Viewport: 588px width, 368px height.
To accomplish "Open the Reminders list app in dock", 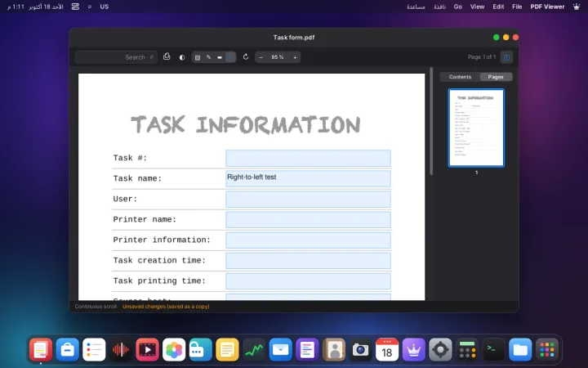I will click(94, 350).
